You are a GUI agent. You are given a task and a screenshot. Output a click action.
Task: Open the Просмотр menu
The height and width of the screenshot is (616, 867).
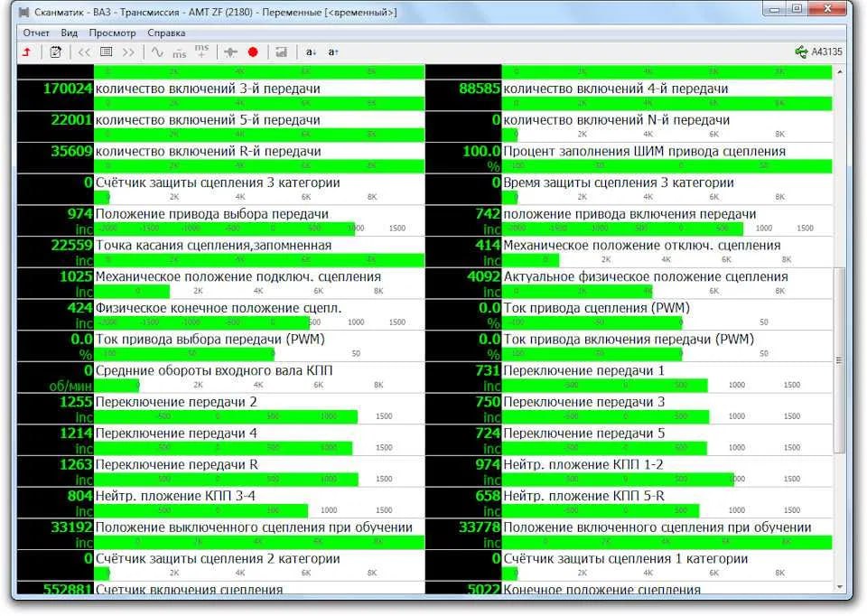click(x=112, y=33)
